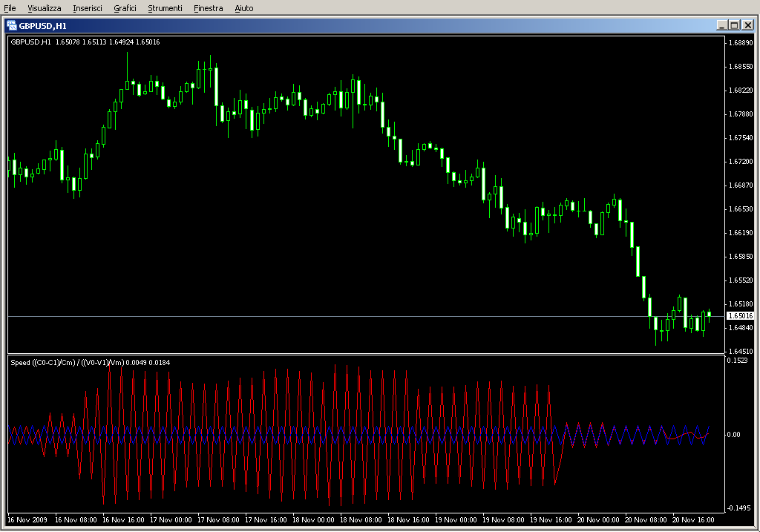
Task: Click price scale value 1.68550
Action: coord(741,66)
